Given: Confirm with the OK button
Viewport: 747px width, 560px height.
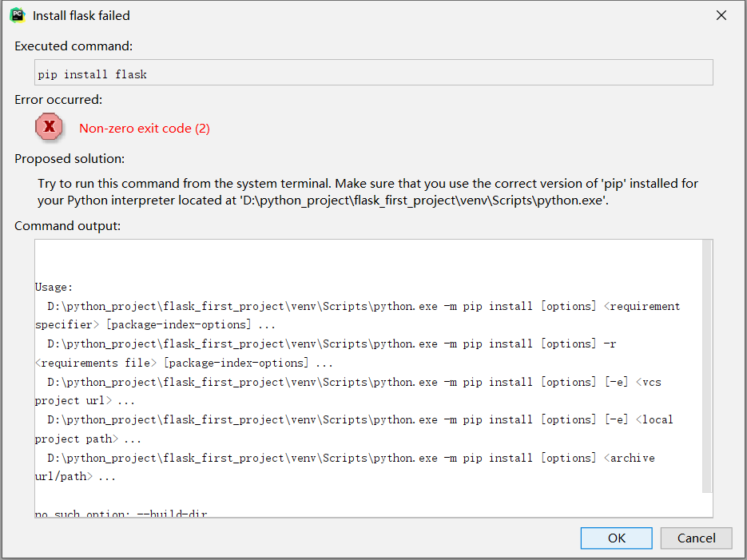Looking at the screenshot, I should point(617,538).
